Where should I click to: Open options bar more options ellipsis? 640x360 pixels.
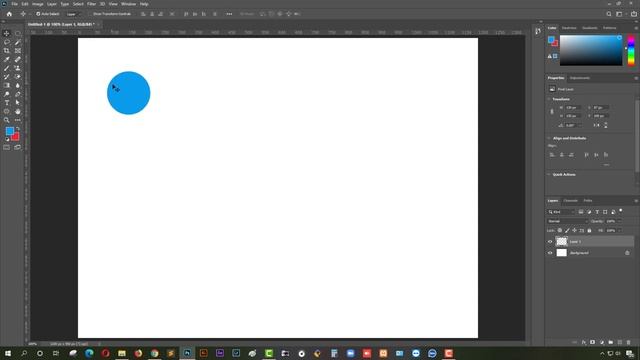coord(229,14)
